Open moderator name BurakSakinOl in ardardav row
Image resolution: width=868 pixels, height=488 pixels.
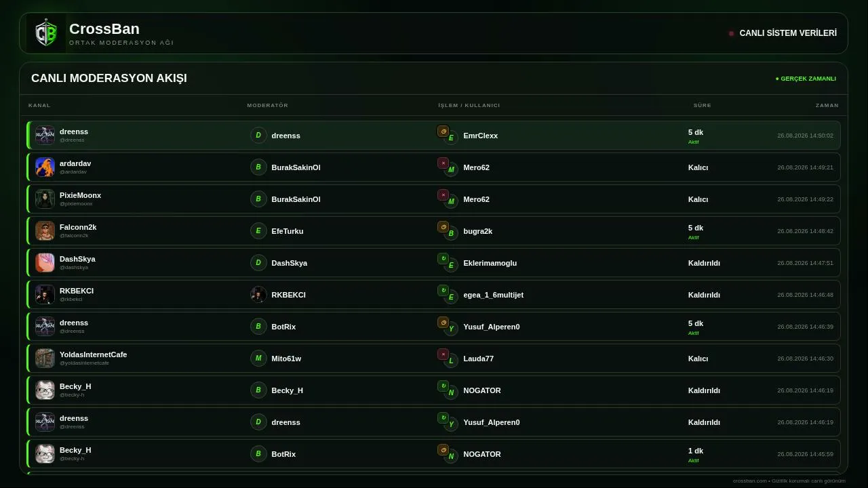pos(296,167)
